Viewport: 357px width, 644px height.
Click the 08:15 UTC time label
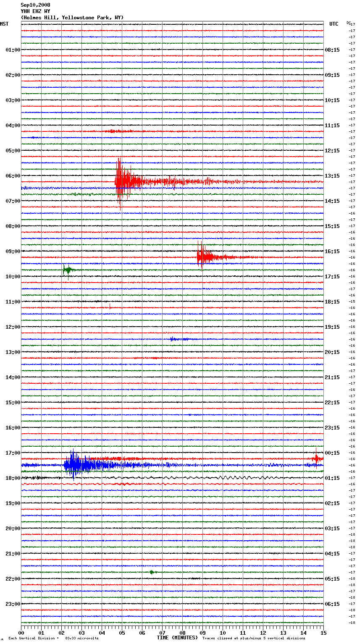point(332,50)
